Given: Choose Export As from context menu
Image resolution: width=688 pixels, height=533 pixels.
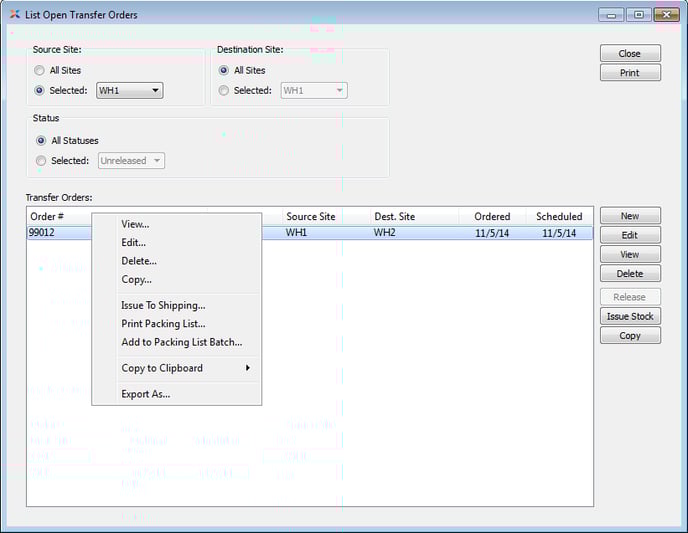Looking at the screenshot, I should (145, 394).
